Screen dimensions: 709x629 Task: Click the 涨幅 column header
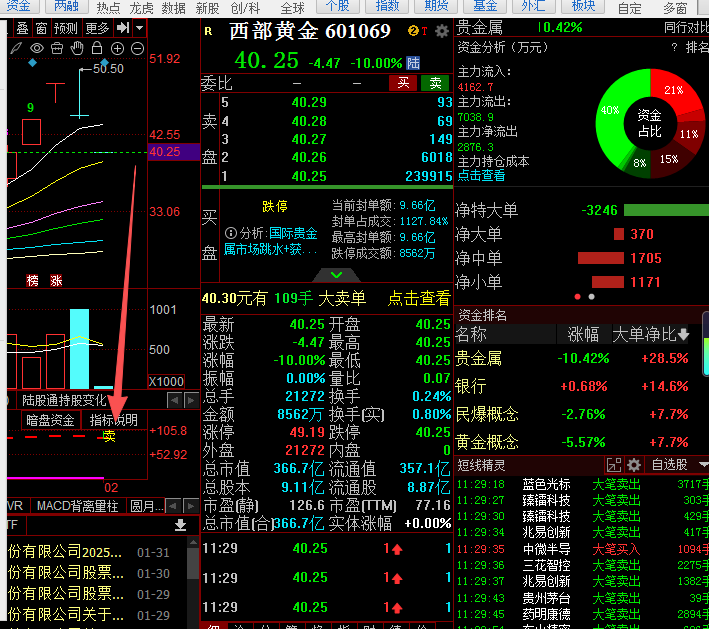(x=583, y=335)
